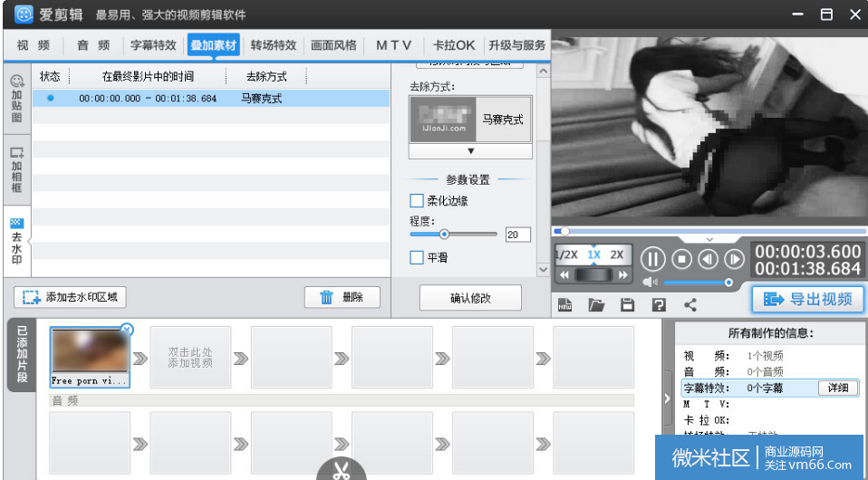Image resolution: width=868 pixels, height=480 pixels.
Task: Open the project folder icon
Action: pyautogui.click(x=595, y=305)
